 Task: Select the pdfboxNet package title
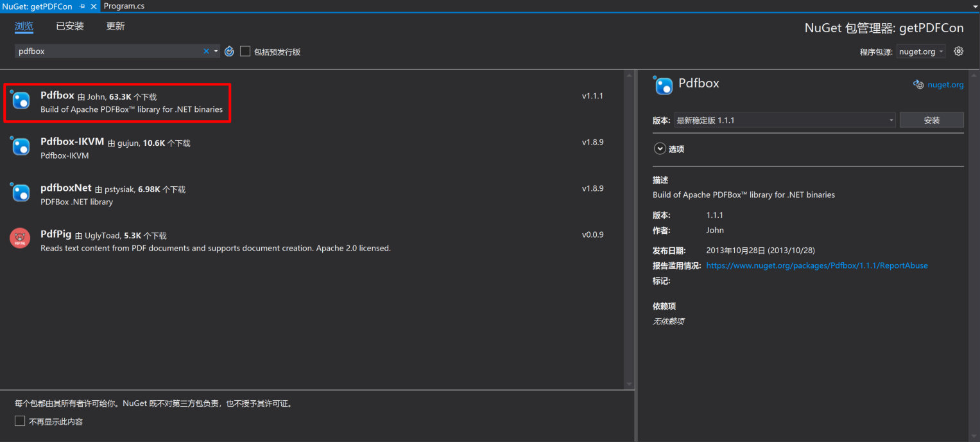(x=66, y=188)
